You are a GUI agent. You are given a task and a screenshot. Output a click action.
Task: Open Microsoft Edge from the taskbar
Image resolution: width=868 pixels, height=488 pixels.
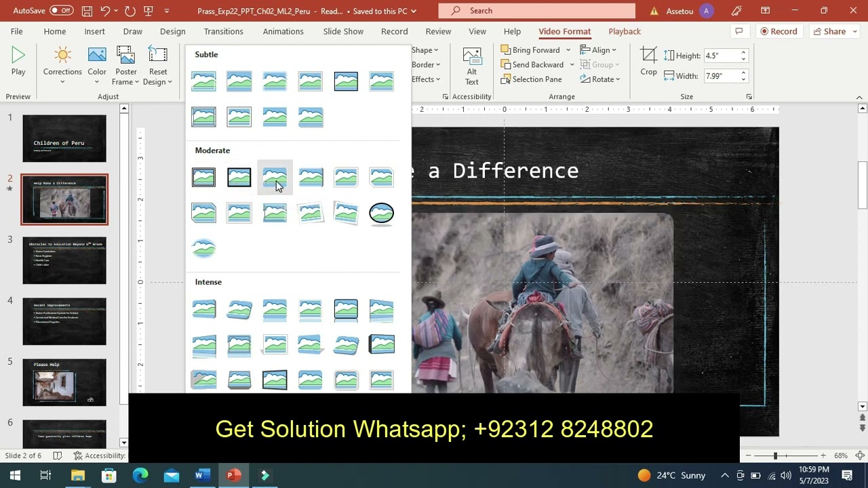click(x=140, y=475)
